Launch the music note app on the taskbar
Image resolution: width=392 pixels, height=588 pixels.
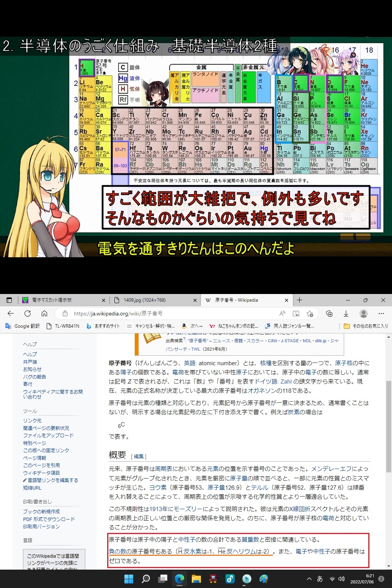pyautogui.click(x=230, y=579)
